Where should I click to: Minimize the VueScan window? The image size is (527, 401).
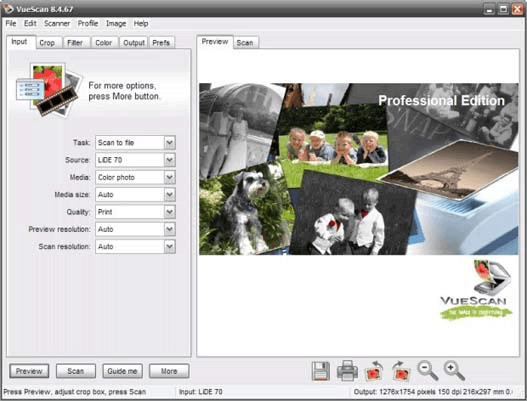pyautogui.click(x=489, y=9)
